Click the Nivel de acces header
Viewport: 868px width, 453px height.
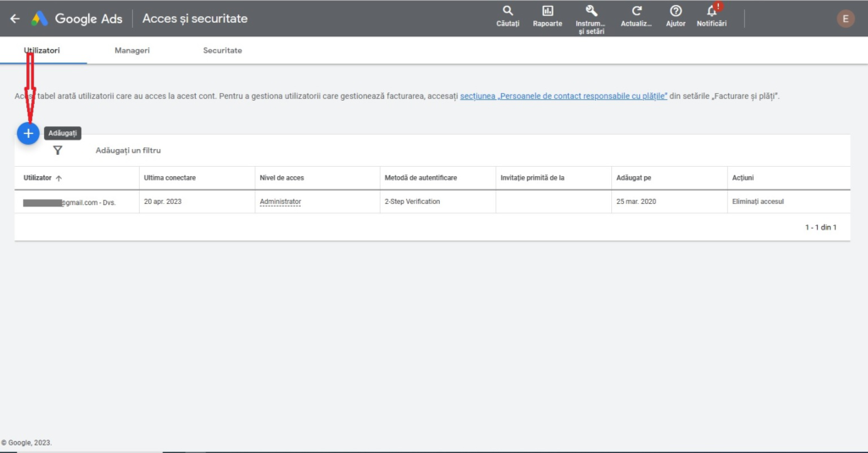coord(281,178)
